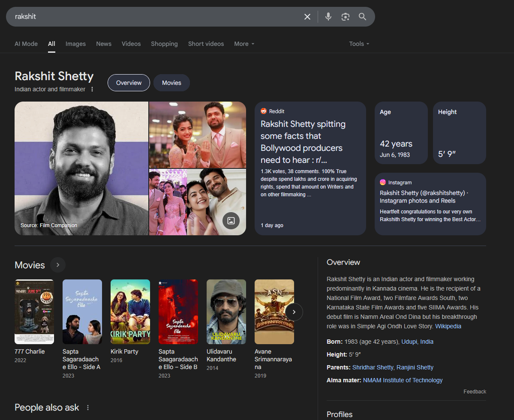The image size is (514, 420).
Task: Open Shridhar Shetty parent link
Action: [373, 368]
